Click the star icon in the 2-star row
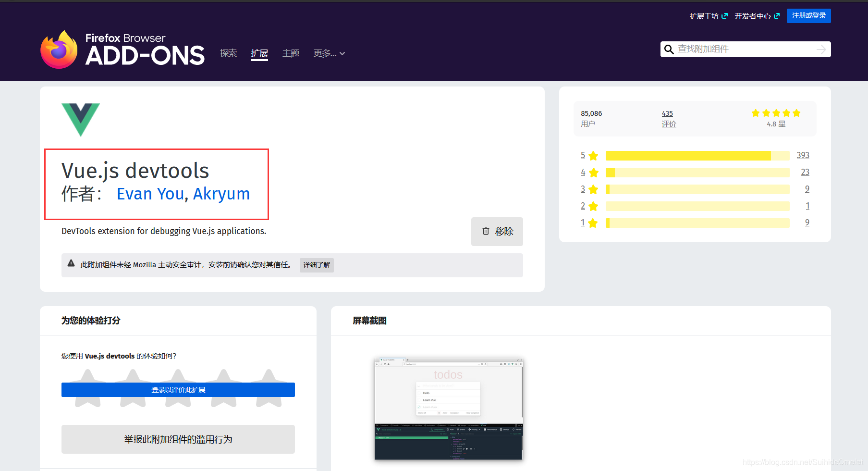The image size is (868, 471). point(593,206)
